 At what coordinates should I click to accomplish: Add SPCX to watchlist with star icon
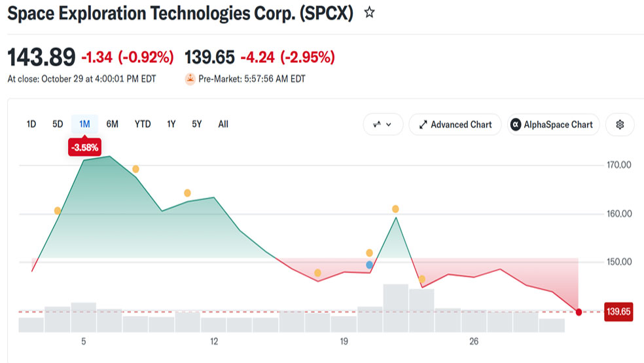point(369,12)
